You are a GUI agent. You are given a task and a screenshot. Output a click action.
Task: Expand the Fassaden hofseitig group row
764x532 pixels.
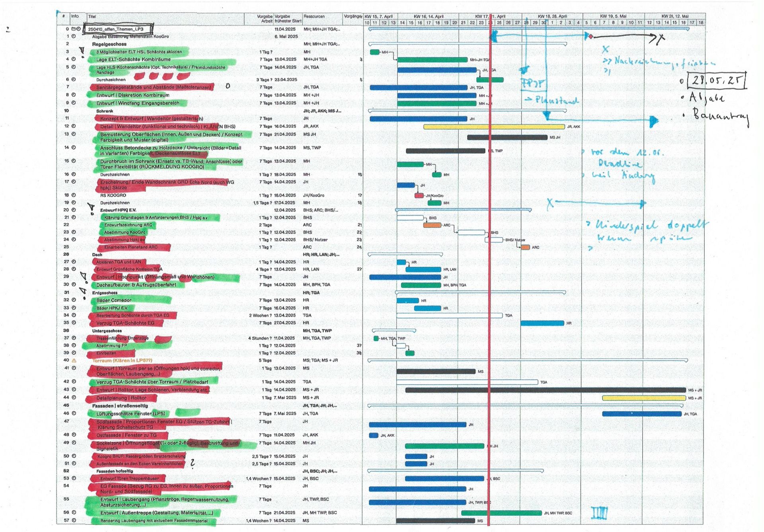click(x=114, y=471)
